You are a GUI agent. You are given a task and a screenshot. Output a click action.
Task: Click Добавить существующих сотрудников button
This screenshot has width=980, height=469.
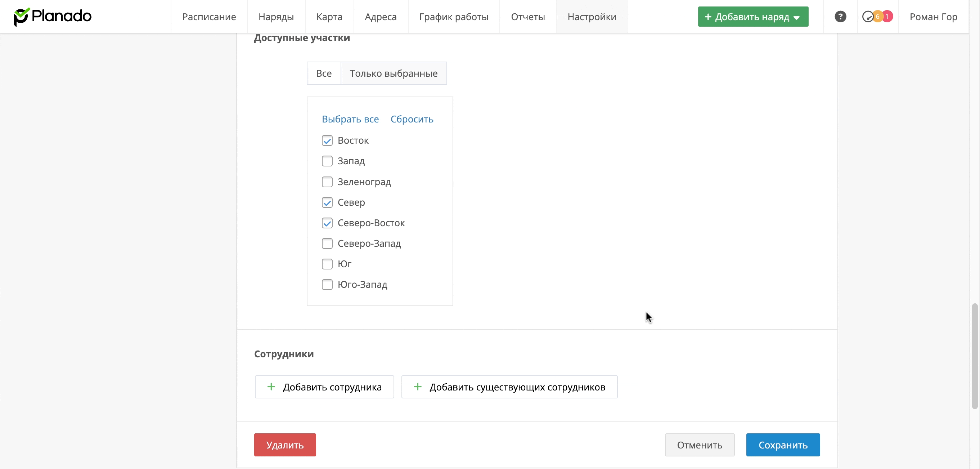pyautogui.click(x=509, y=387)
